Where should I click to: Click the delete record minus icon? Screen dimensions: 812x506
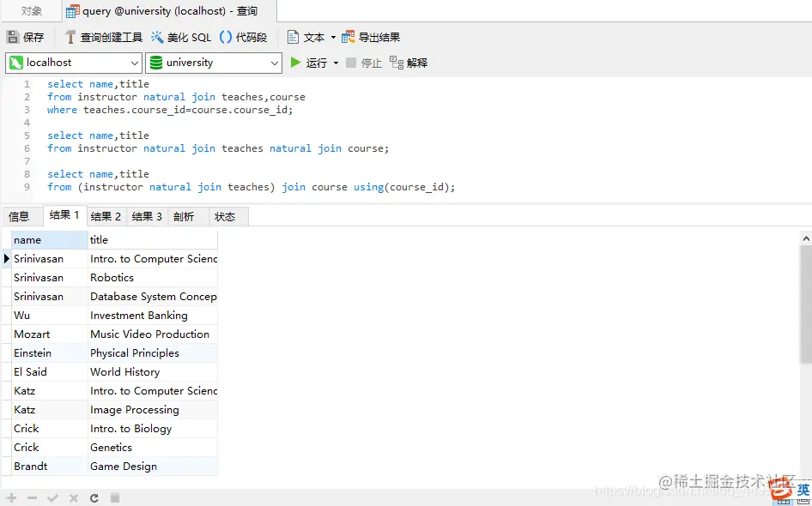(x=32, y=497)
